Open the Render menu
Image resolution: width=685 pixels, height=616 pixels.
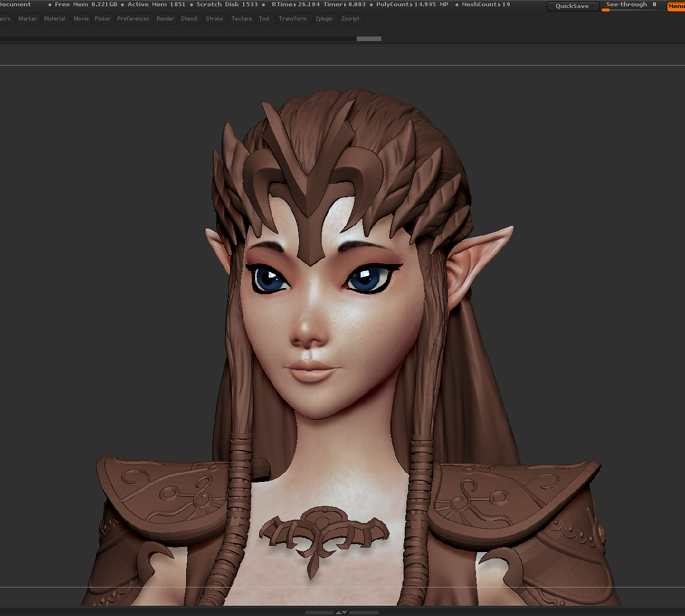pos(166,19)
